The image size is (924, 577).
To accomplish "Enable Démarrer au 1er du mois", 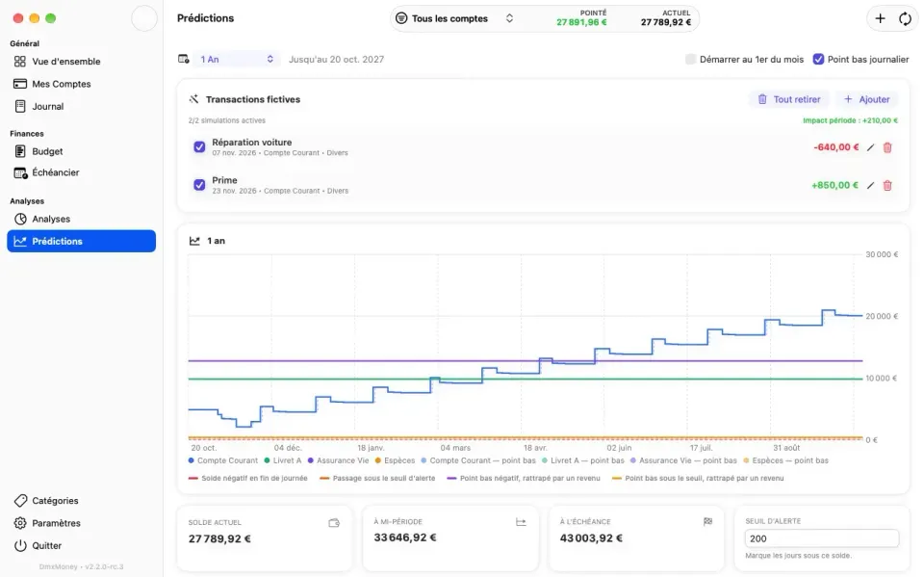I will (691, 59).
